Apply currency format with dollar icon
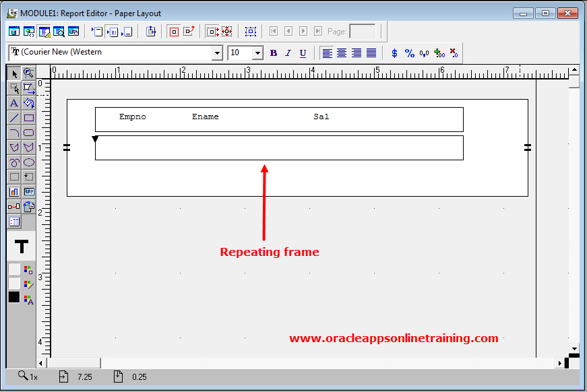Viewport: 587px width, 392px height. coord(395,53)
